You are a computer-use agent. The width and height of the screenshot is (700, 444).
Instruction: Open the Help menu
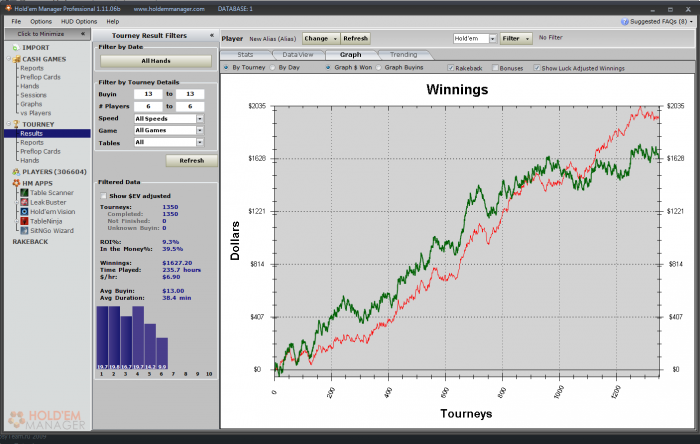click(112, 21)
